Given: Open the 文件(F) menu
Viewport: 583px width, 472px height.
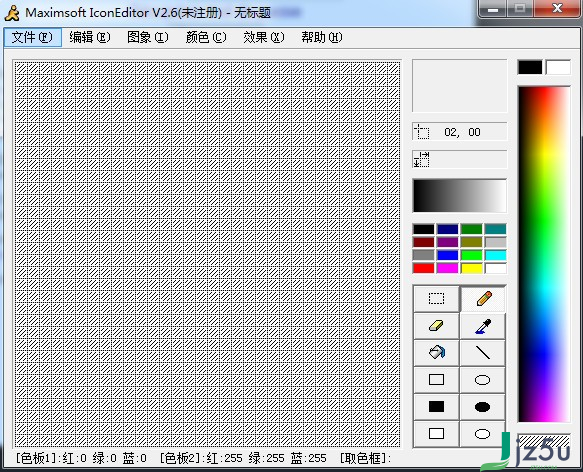Looking at the screenshot, I should 33,37.
